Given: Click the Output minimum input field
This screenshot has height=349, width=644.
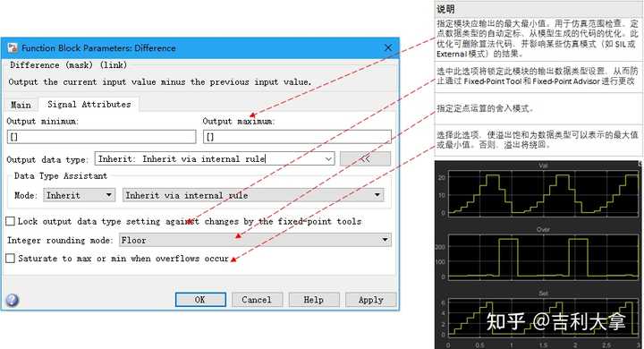Looking at the screenshot, I should [x=101, y=137].
